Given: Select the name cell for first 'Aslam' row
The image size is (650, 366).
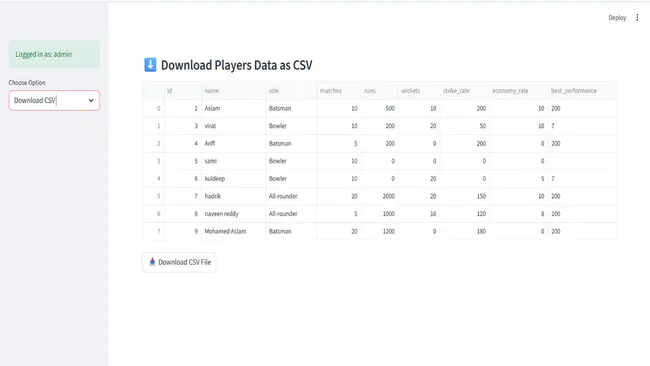Looking at the screenshot, I should (x=234, y=108).
